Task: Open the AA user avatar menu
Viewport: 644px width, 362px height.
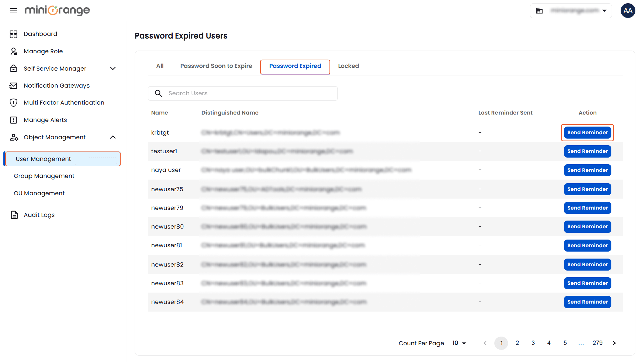Action: [x=628, y=10]
